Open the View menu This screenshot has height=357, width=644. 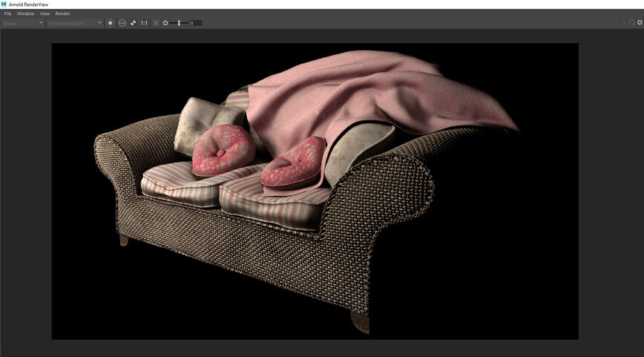click(x=45, y=13)
